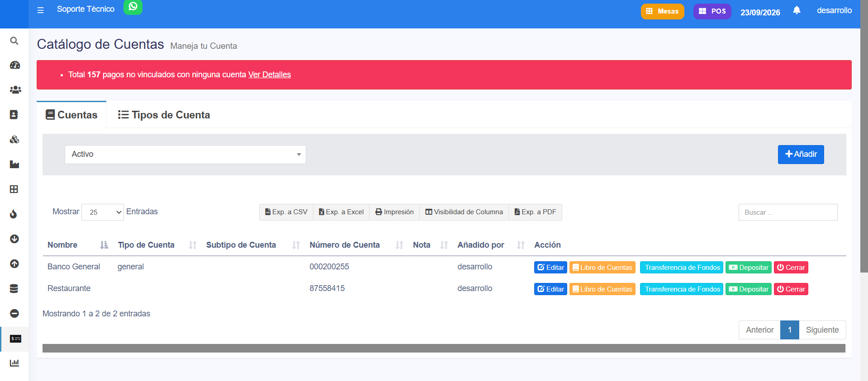Close the Restaurante account with Cerrar
The width and height of the screenshot is (868, 381).
coord(791,289)
